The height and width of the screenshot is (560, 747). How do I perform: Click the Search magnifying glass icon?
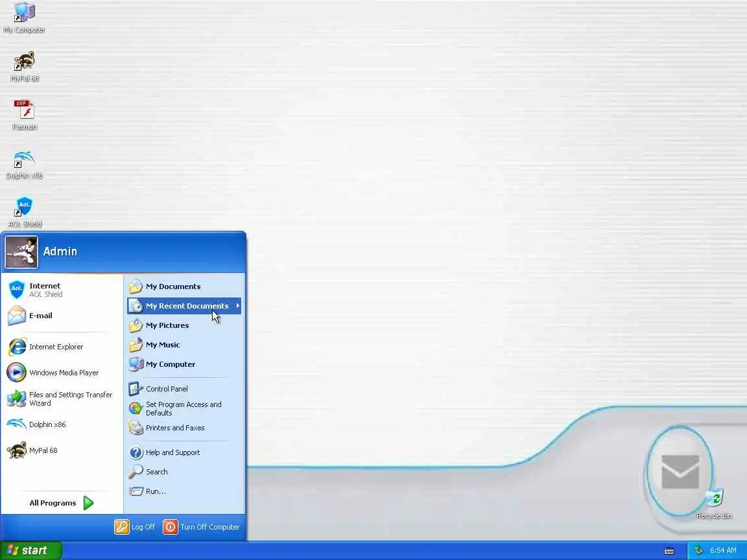click(136, 471)
